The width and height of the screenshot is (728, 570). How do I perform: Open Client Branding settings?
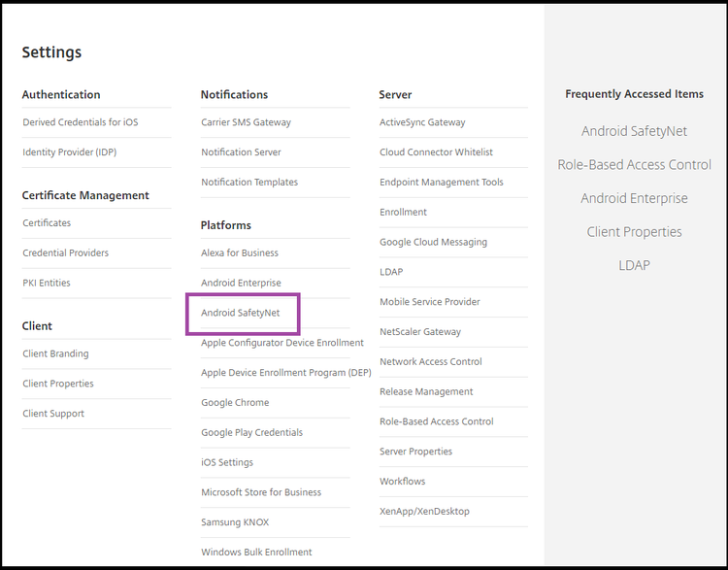[x=55, y=353]
